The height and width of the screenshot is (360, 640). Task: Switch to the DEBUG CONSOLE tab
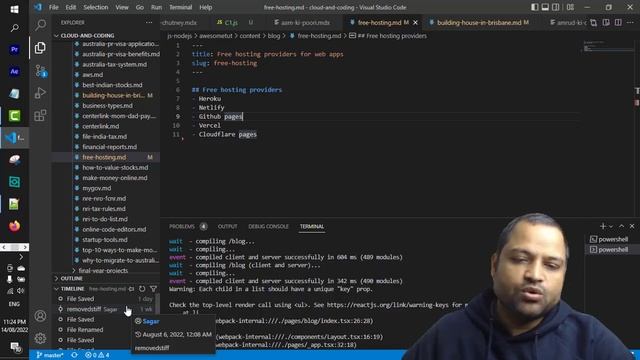[x=268, y=226]
